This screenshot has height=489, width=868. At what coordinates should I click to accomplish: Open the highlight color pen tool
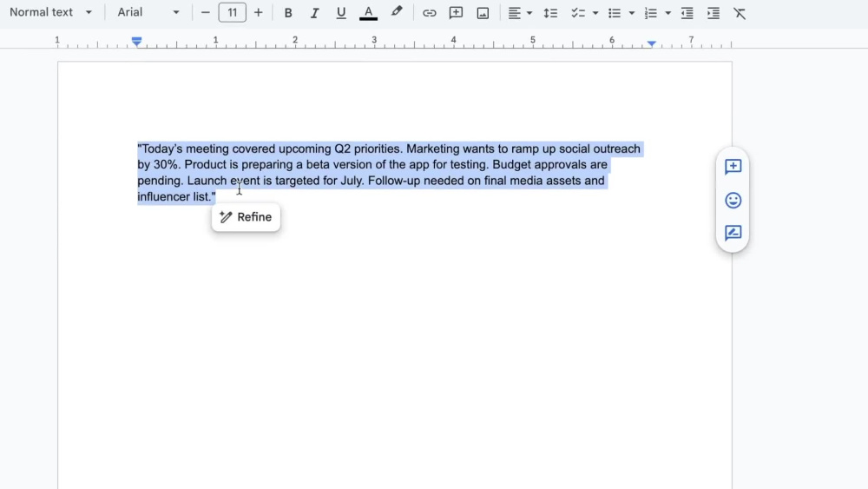pos(397,12)
